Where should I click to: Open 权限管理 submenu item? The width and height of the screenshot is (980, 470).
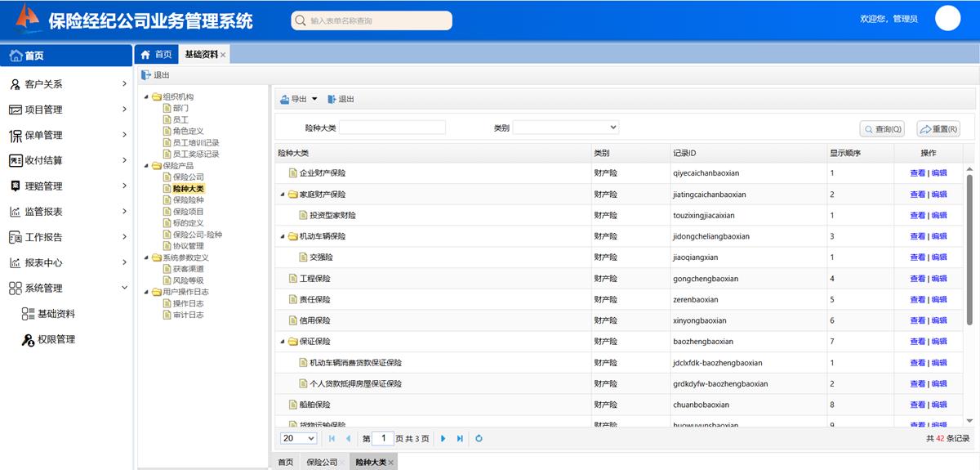coord(48,339)
